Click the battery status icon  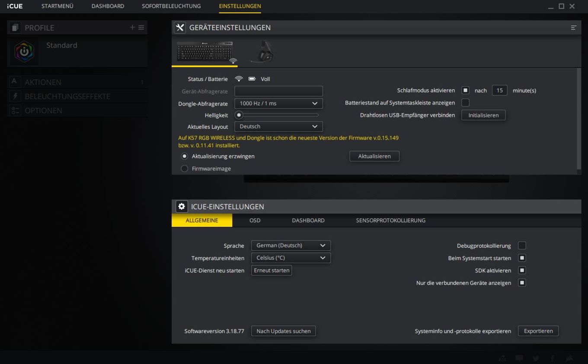(252, 79)
